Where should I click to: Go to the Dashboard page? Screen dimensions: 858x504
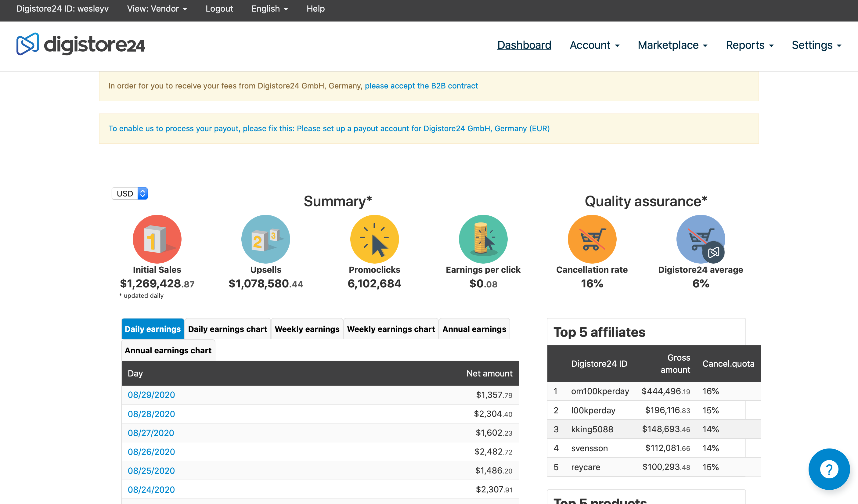click(x=524, y=45)
